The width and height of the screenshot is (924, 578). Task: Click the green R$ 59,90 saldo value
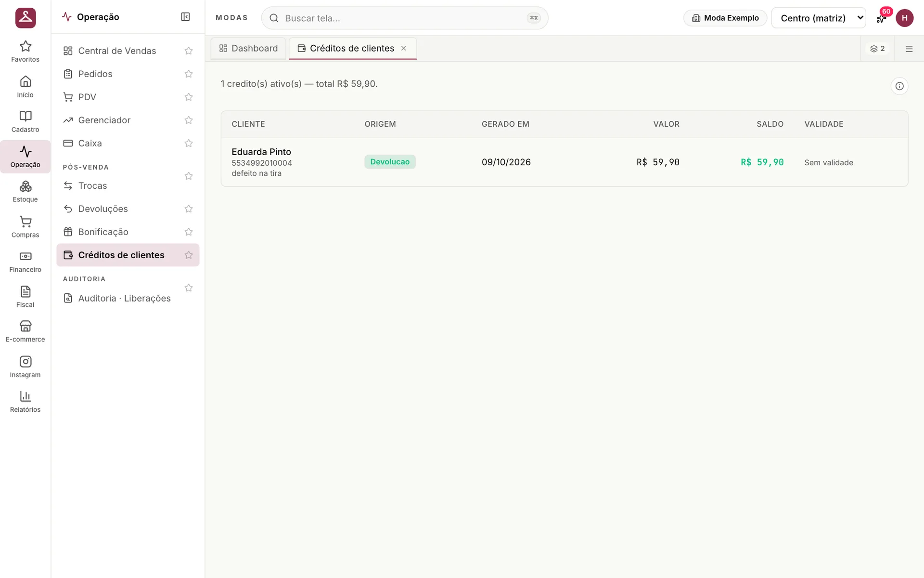(762, 162)
